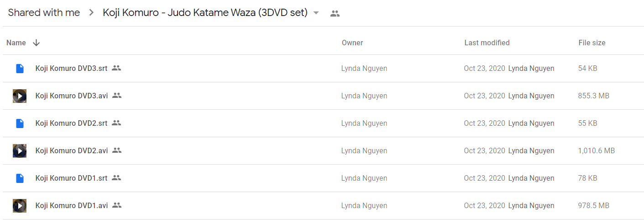Viewport: 644px width, 220px height.
Task: Sort by the Last modified column
Action: coord(487,43)
